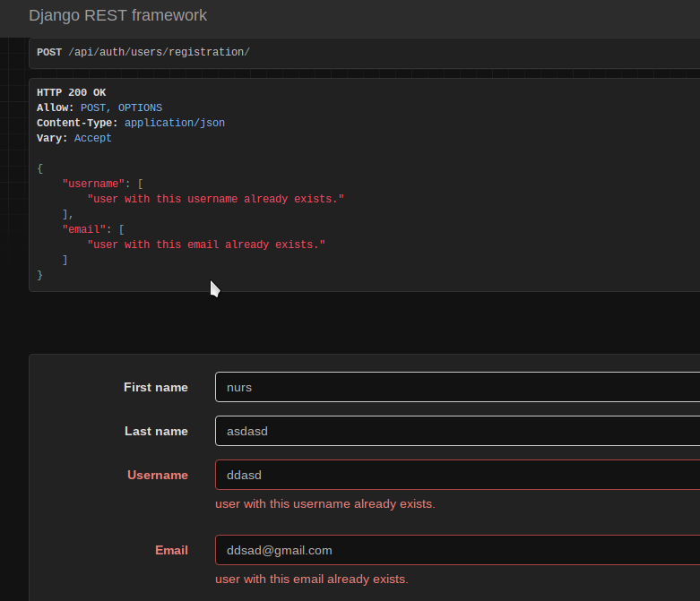Click the Last name input field

click(x=458, y=431)
